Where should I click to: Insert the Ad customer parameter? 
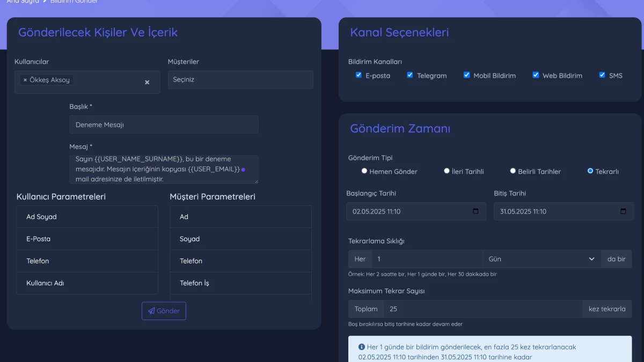(x=240, y=217)
